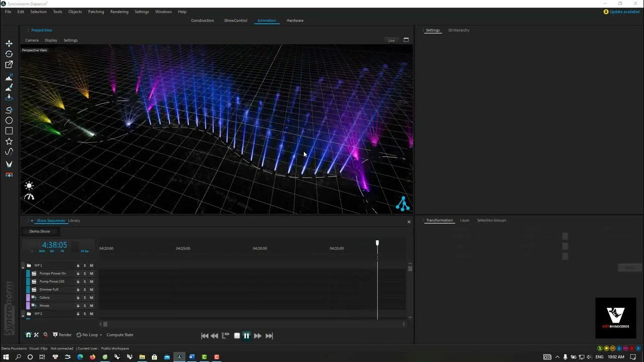
Task: Toggle the Live button above the viewport
Action: coord(391,40)
